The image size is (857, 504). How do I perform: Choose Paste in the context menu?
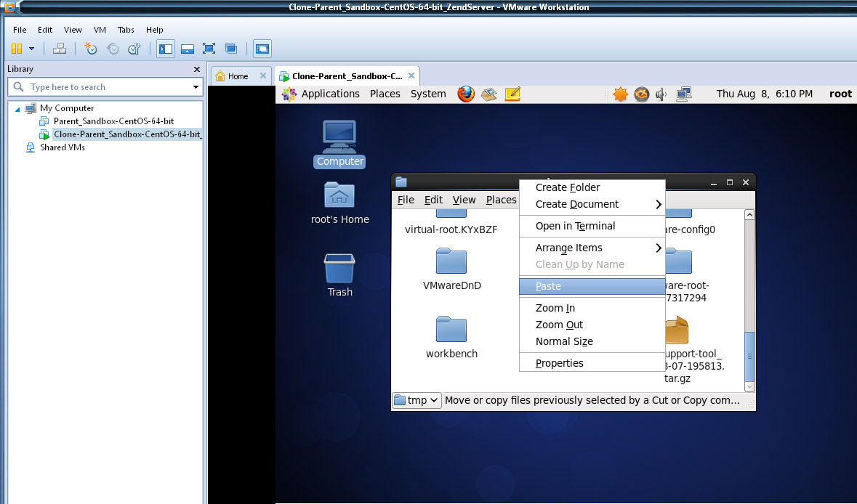(x=592, y=286)
